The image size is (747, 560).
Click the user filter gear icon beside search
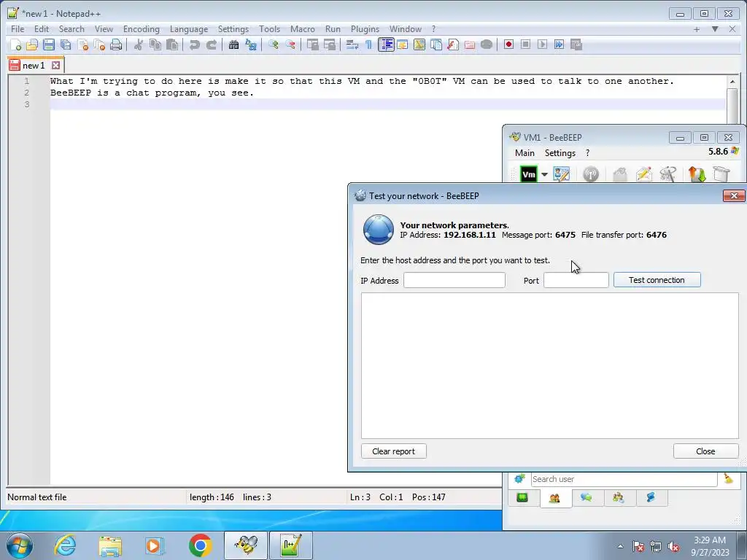click(x=519, y=478)
